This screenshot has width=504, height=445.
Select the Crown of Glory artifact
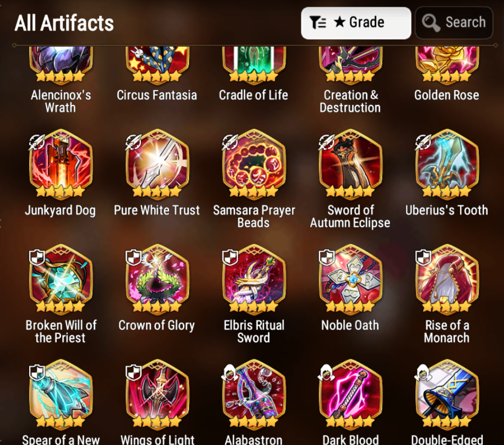[157, 278]
